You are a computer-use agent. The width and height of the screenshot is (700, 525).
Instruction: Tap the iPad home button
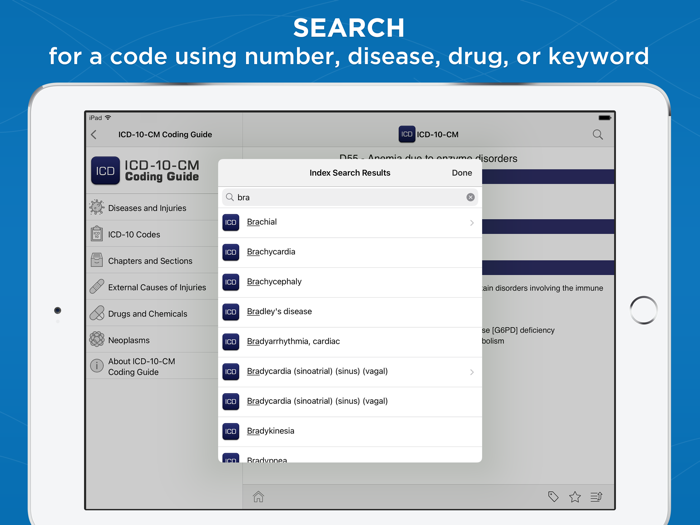643,310
